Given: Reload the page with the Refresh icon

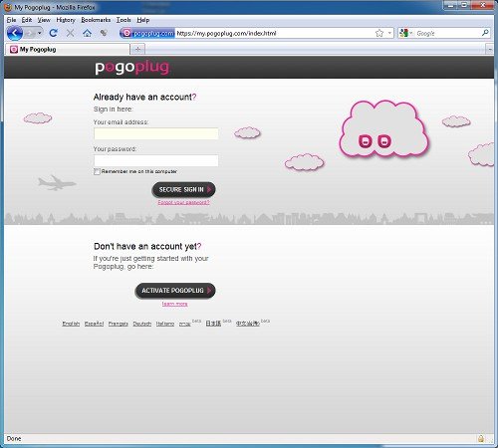Looking at the screenshot, I should tap(53, 33).
